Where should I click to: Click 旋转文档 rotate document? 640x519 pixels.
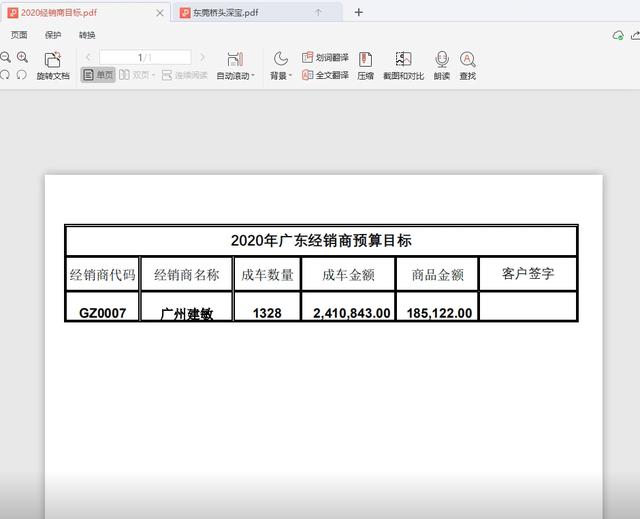pyautogui.click(x=53, y=65)
